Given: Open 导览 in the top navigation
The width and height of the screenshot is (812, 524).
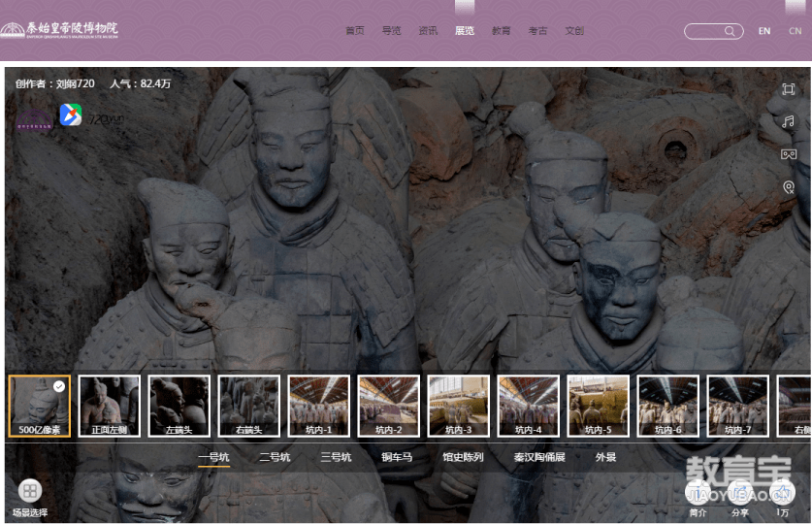Looking at the screenshot, I should (x=392, y=31).
